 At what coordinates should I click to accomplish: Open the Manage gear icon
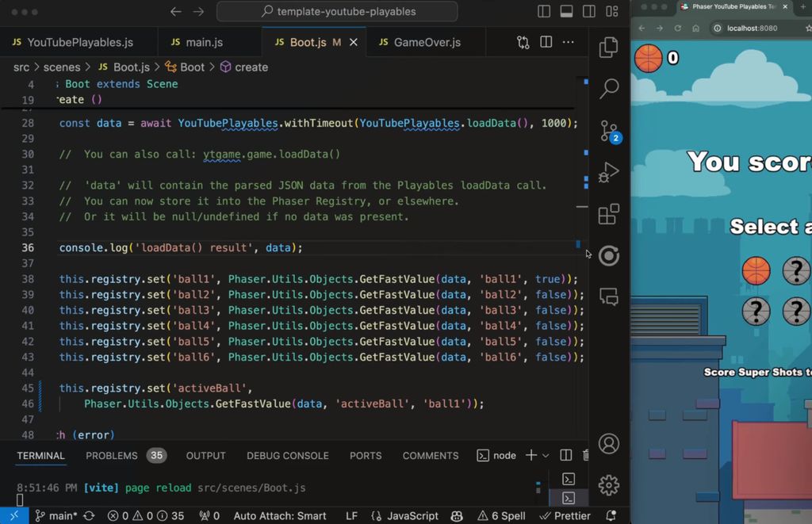tap(608, 485)
